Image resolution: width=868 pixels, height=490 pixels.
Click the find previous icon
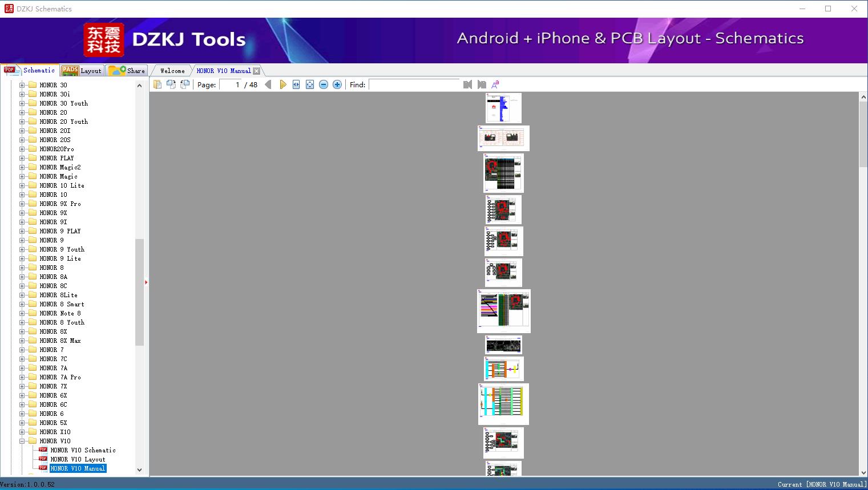(x=468, y=84)
